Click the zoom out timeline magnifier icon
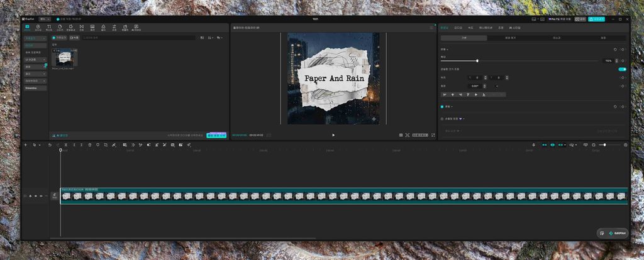The image size is (644, 260). click(594, 145)
